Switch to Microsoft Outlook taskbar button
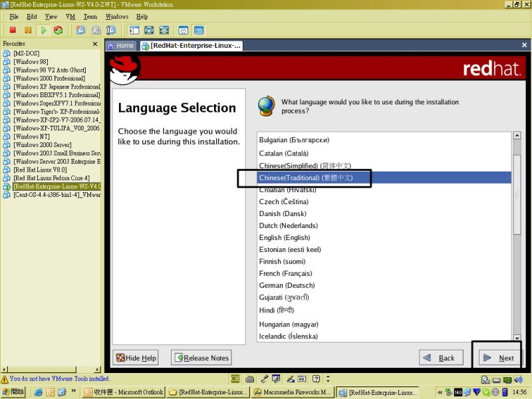 point(124,392)
